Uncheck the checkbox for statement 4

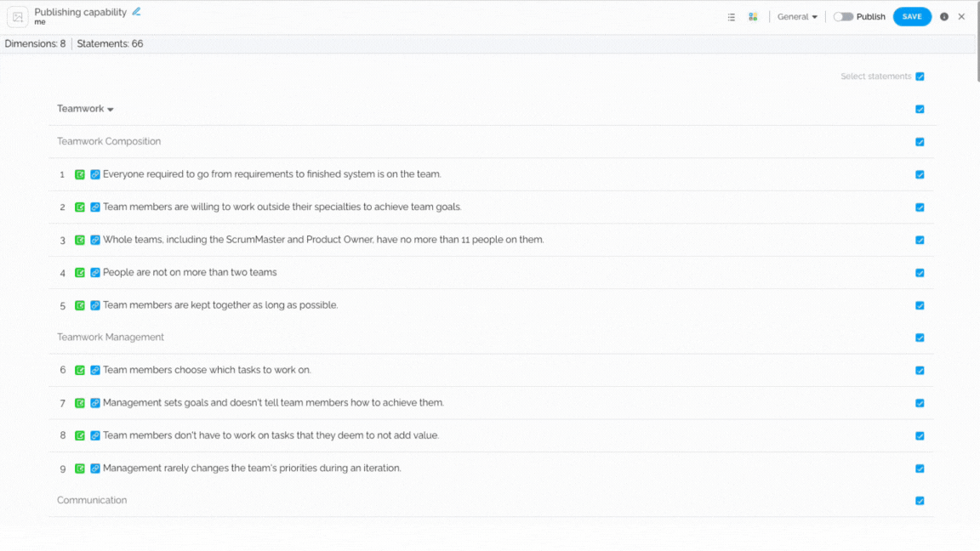920,273
